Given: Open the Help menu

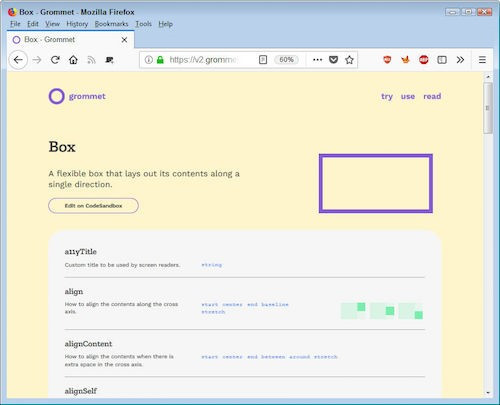Looking at the screenshot, I should (165, 24).
